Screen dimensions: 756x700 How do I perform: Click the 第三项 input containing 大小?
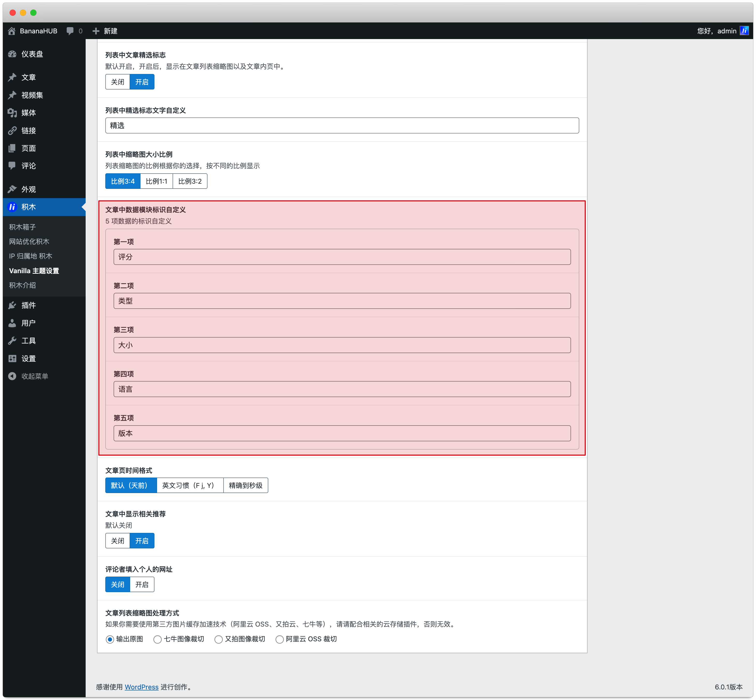point(342,345)
